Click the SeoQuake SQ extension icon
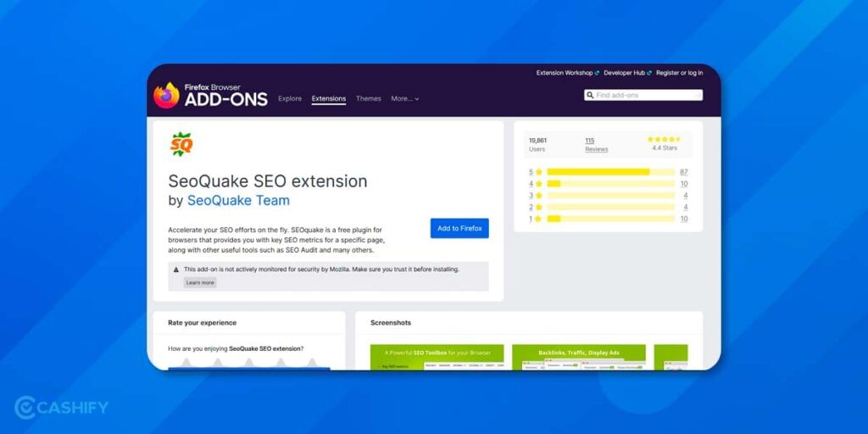868x434 pixels. 181,144
